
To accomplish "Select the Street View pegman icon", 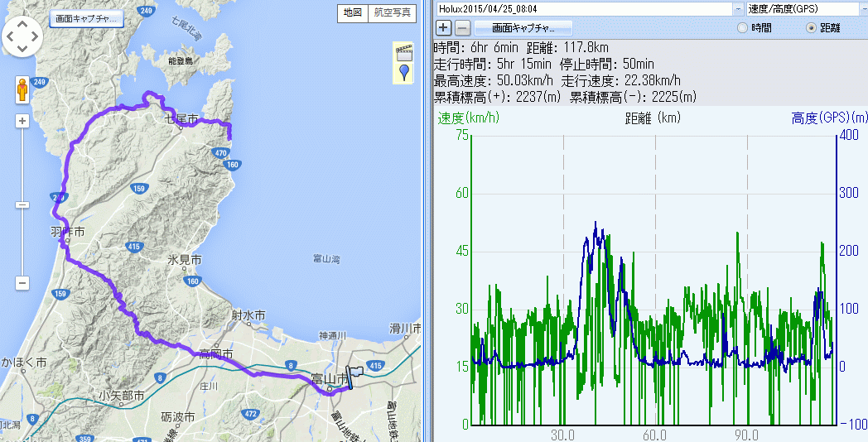I will coord(23,89).
